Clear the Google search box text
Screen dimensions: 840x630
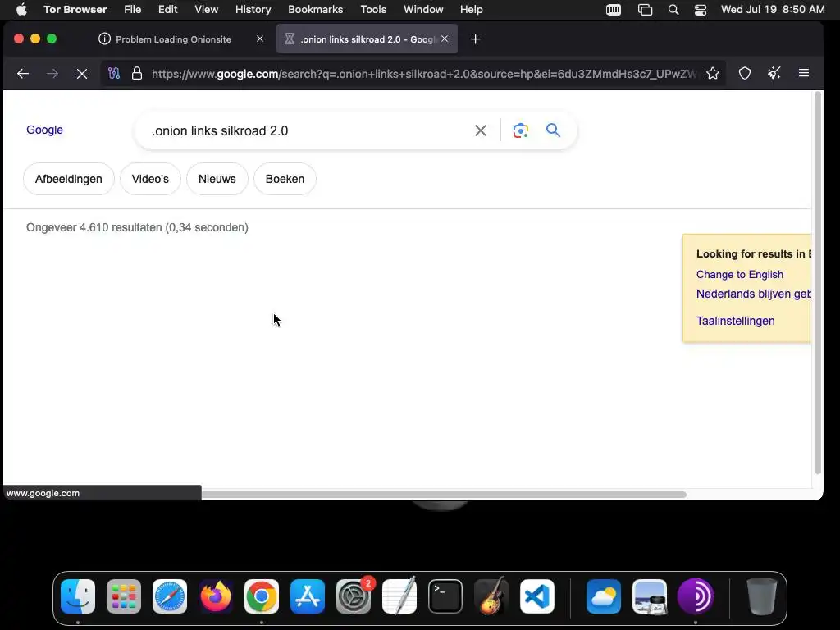(x=481, y=130)
